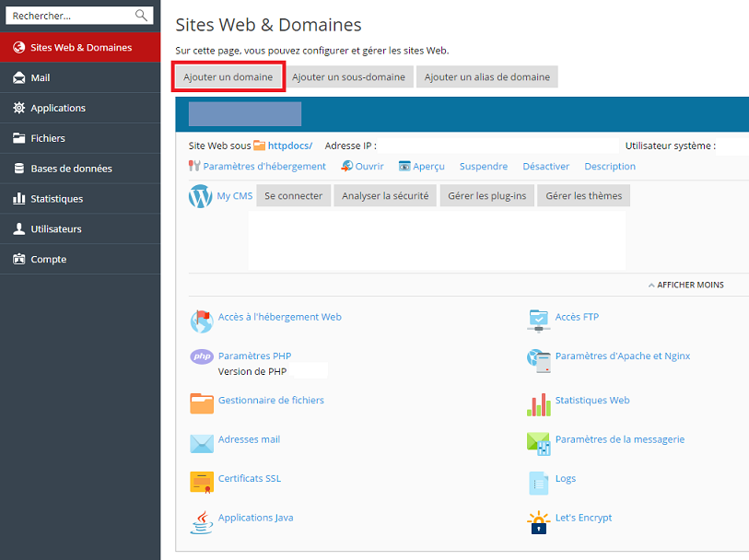Click Ajouter un alias de domaine button
Viewport: 749px width, 560px height.
coord(487,76)
